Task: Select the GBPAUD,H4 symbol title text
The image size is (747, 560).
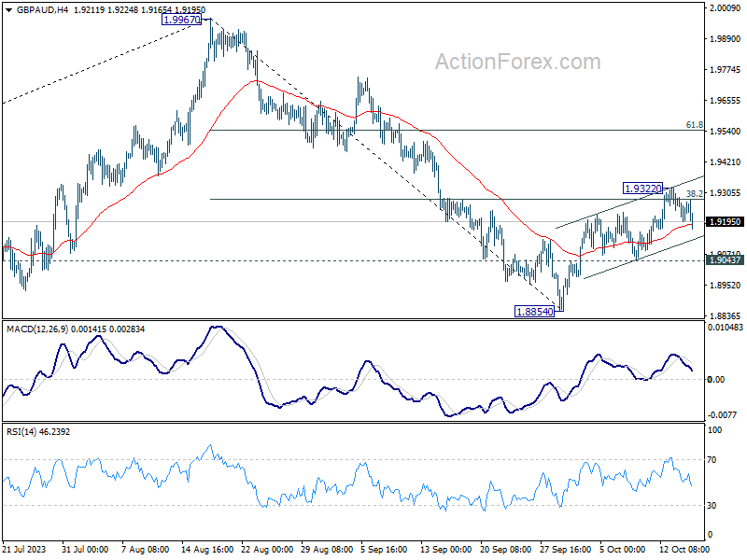Action: click(x=42, y=9)
